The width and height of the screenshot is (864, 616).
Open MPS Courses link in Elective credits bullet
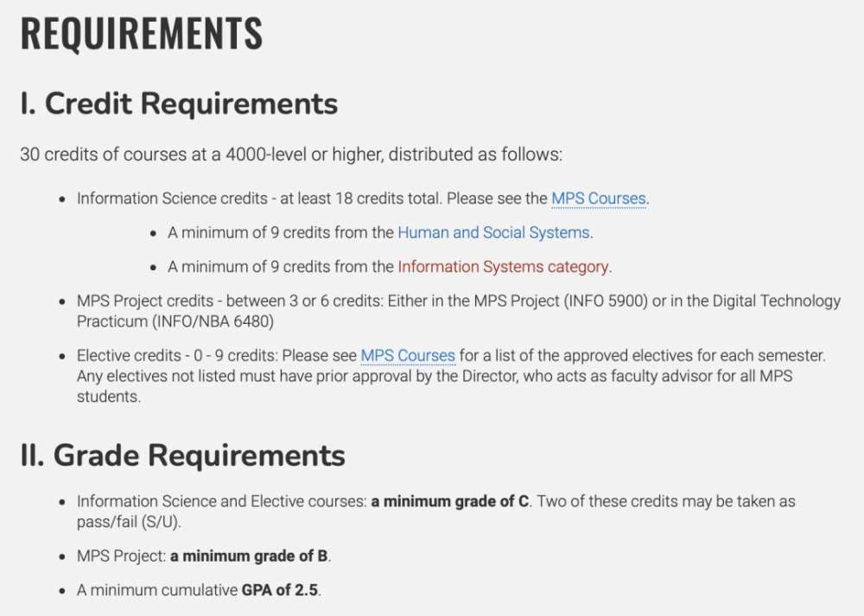tap(408, 355)
